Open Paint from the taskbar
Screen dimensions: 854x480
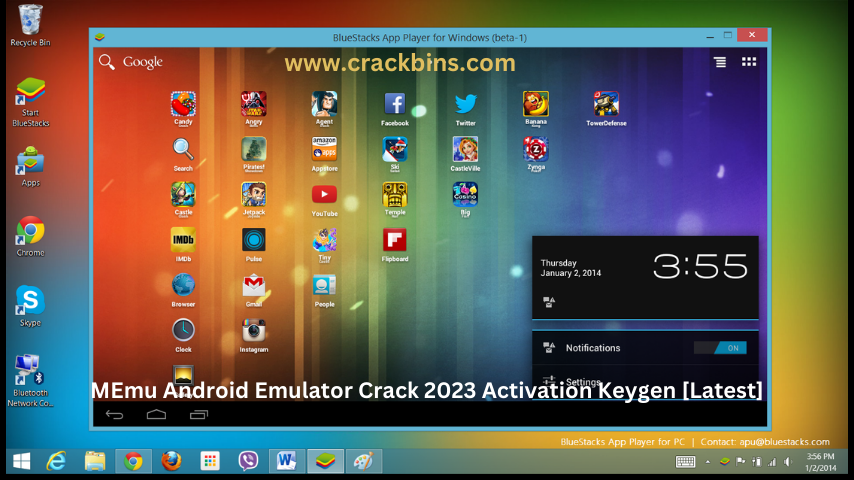pyautogui.click(x=363, y=461)
